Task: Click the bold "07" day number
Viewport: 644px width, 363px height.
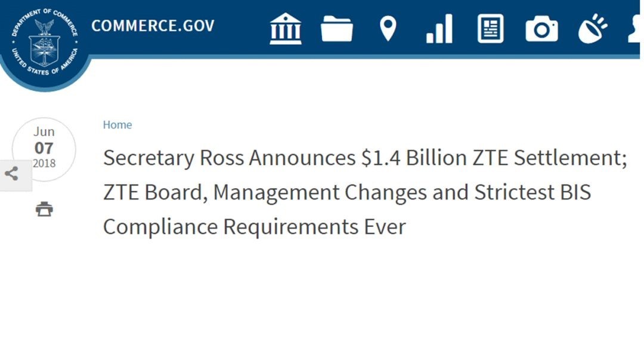Action: 44,147
